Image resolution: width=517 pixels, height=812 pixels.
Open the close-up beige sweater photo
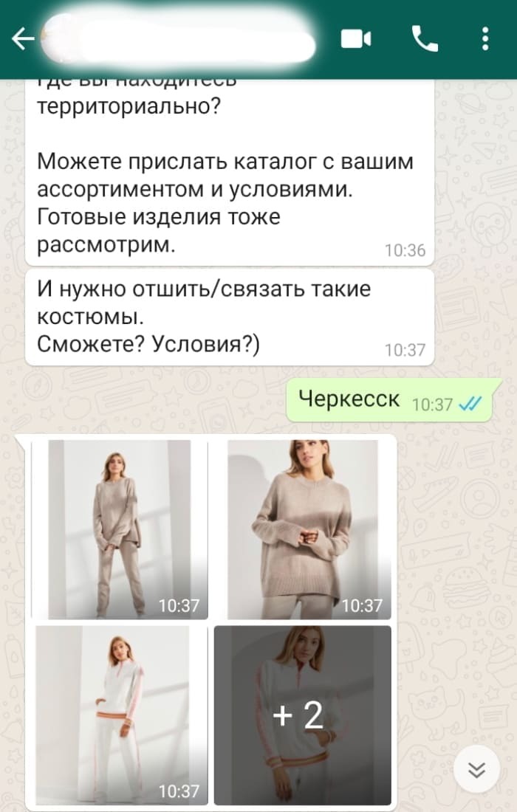[303, 529]
